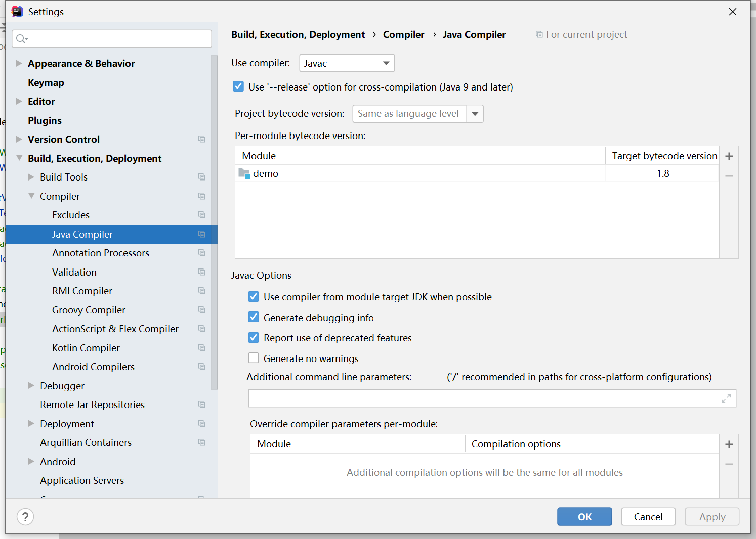
Task: Select Excludes under Compiler
Action: 71,215
